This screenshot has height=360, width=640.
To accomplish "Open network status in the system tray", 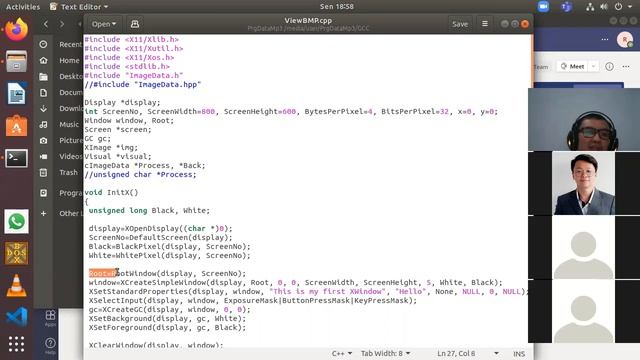I will (x=590, y=7).
